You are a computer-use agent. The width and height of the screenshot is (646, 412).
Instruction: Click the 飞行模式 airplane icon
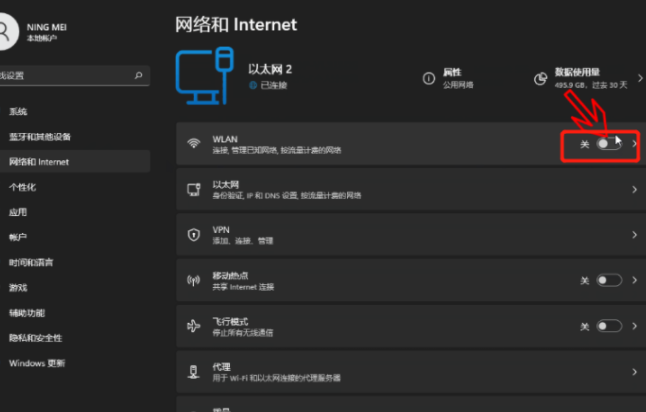click(193, 326)
